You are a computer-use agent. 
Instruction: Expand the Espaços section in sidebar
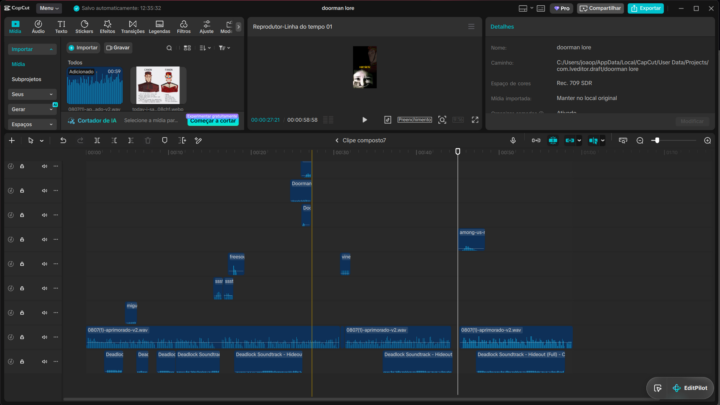pos(32,124)
